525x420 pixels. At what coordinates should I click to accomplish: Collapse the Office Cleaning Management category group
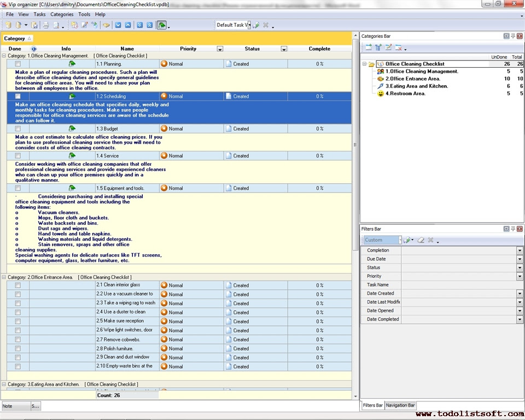[4, 56]
